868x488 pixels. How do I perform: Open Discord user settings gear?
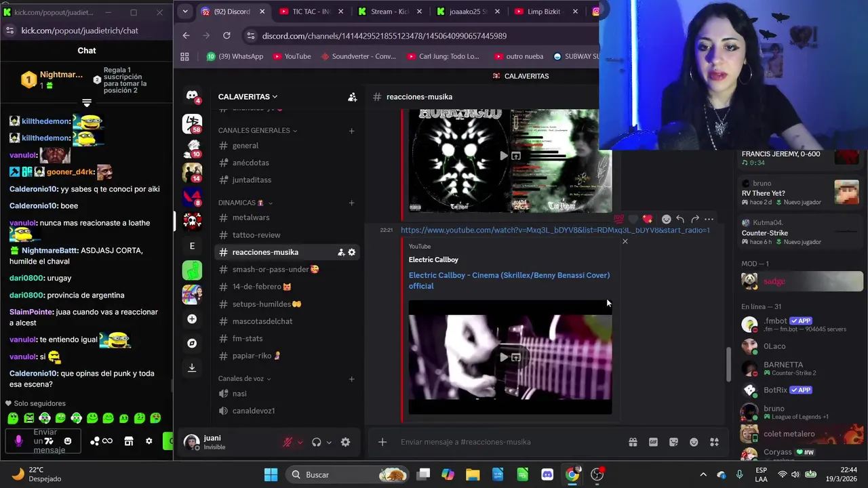coord(345,442)
